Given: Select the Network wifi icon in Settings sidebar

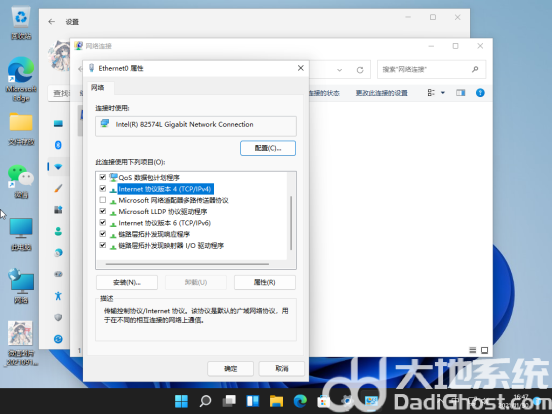Looking at the screenshot, I should [x=58, y=167].
